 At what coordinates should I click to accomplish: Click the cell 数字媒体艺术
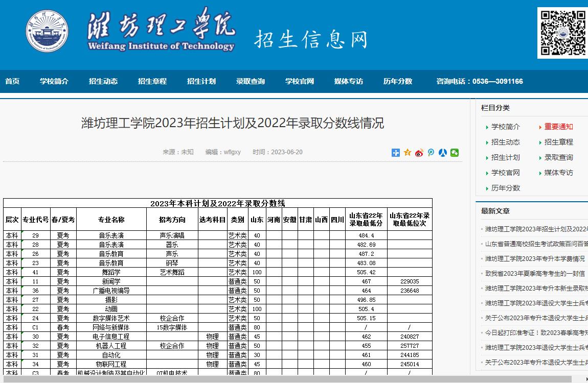(x=111, y=318)
